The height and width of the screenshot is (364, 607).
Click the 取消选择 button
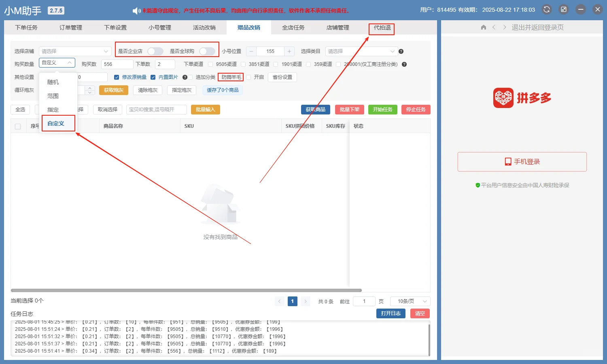pyautogui.click(x=108, y=110)
